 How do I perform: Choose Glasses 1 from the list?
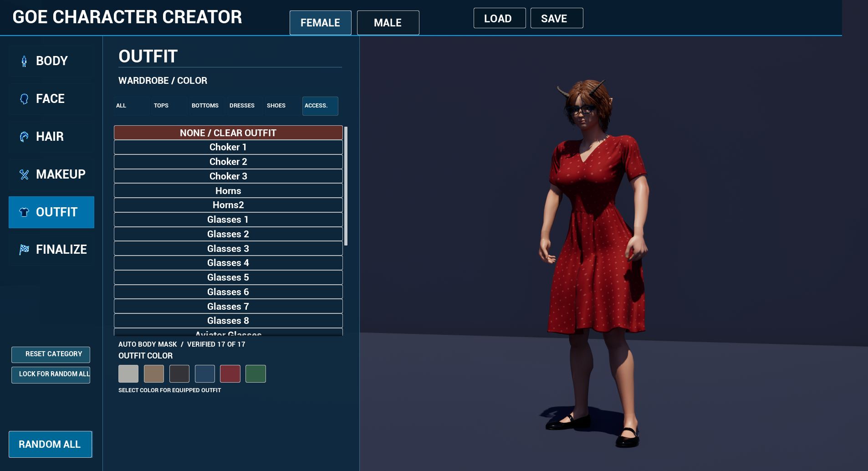228,220
